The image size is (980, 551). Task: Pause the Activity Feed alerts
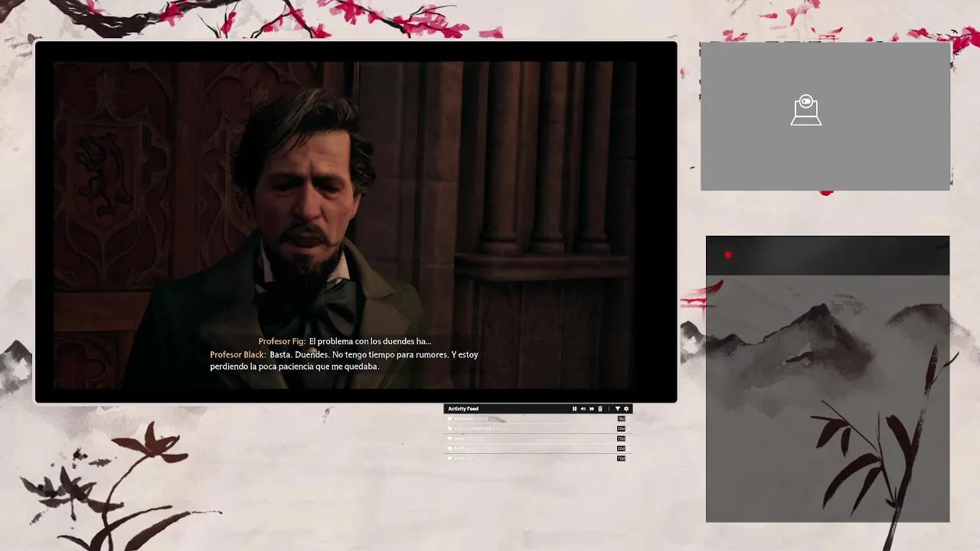574,409
